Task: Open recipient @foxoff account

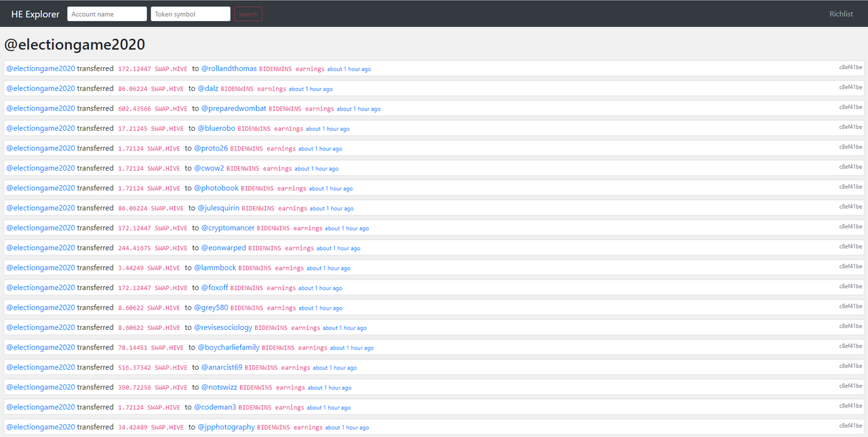Action: coord(215,287)
